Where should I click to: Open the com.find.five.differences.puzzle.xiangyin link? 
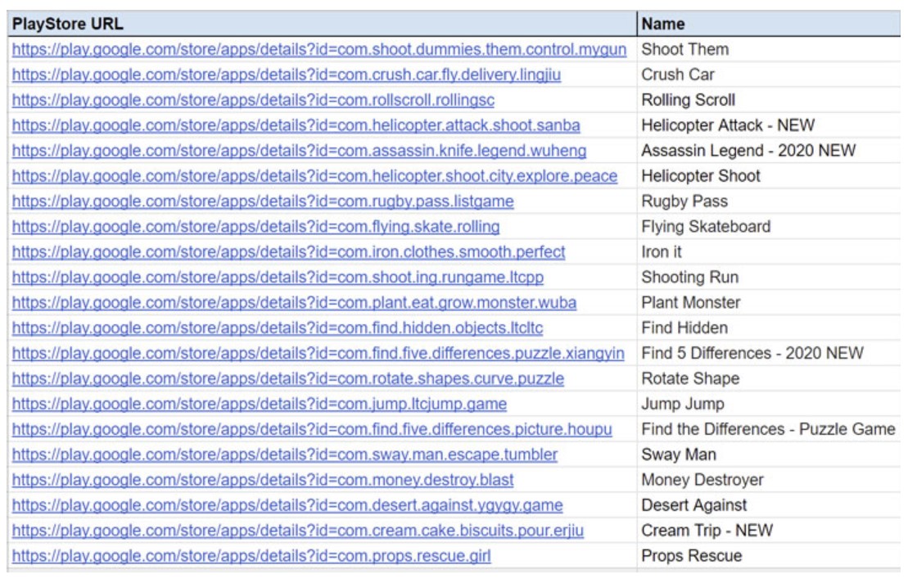coord(318,354)
